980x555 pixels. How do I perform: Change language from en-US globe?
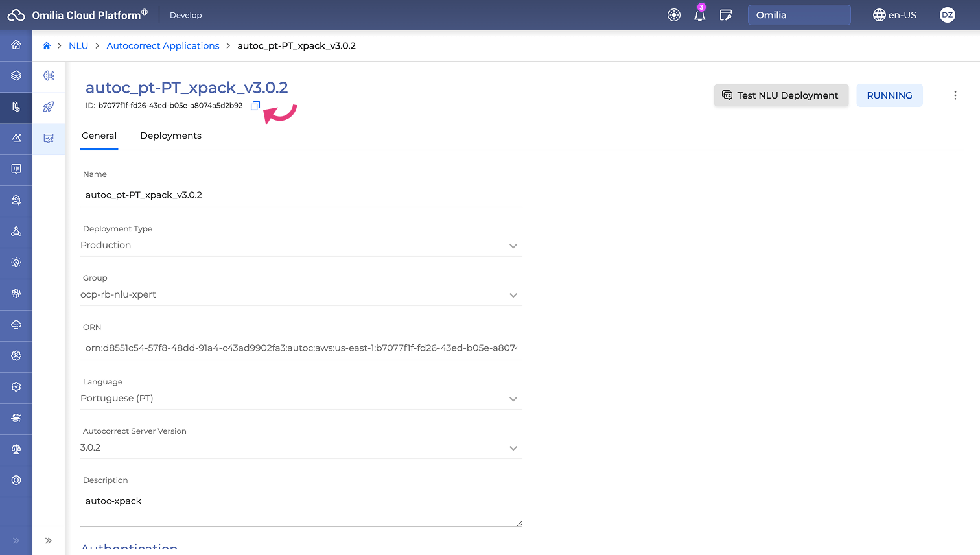pos(894,15)
